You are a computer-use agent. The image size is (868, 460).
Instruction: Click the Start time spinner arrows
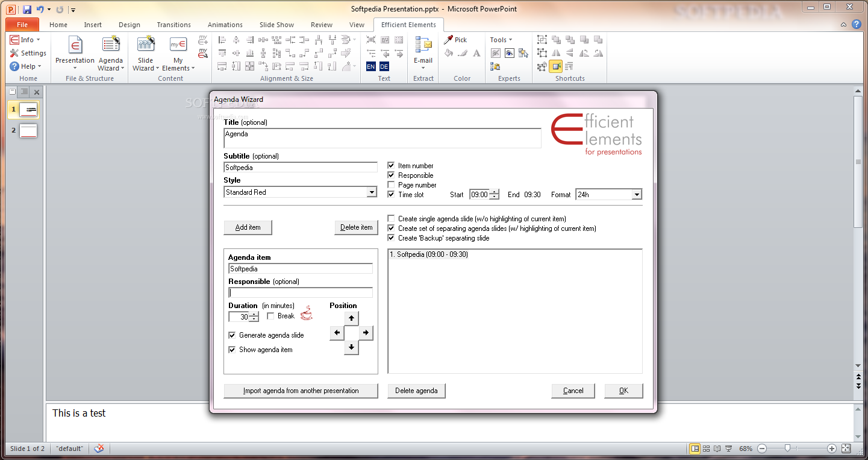pos(495,195)
